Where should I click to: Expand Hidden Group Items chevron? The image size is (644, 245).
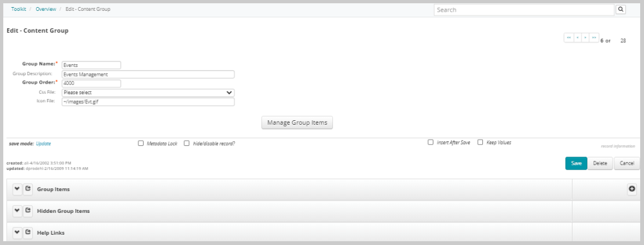coord(17,211)
